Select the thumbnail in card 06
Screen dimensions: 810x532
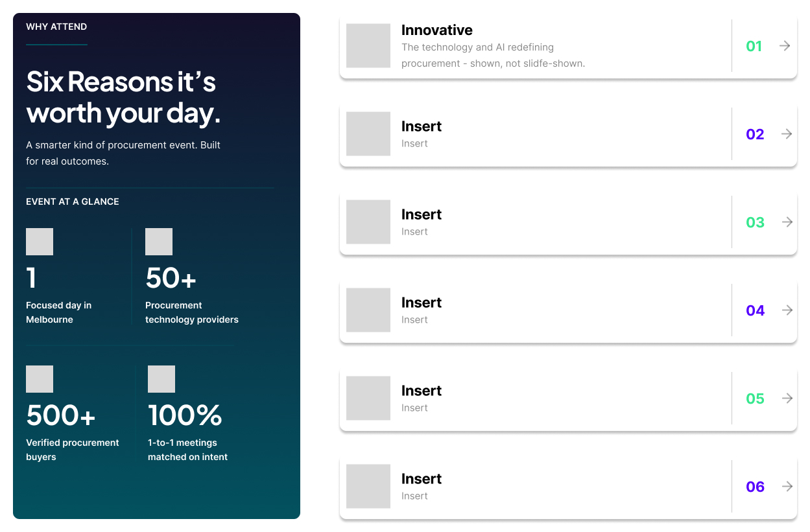[x=368, y=487]
